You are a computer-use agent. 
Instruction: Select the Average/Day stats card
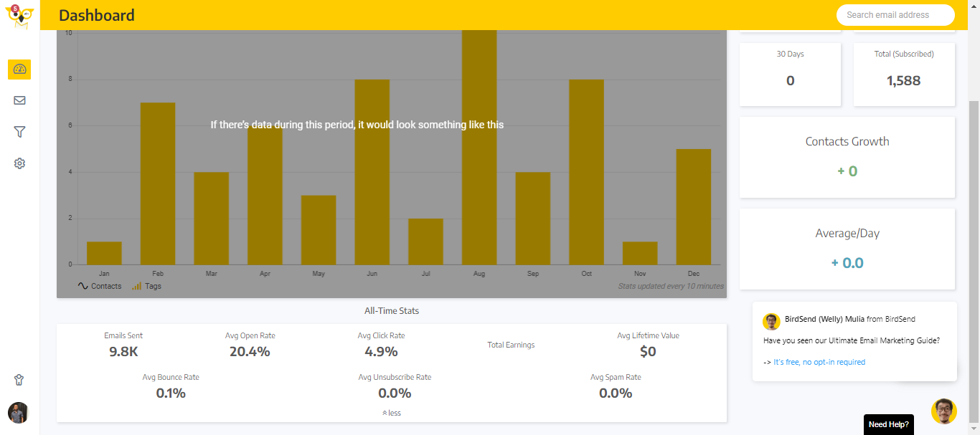(847, 249)
